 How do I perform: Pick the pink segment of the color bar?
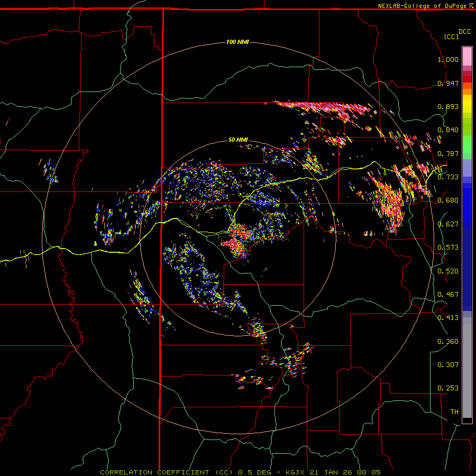coord(467,57)
